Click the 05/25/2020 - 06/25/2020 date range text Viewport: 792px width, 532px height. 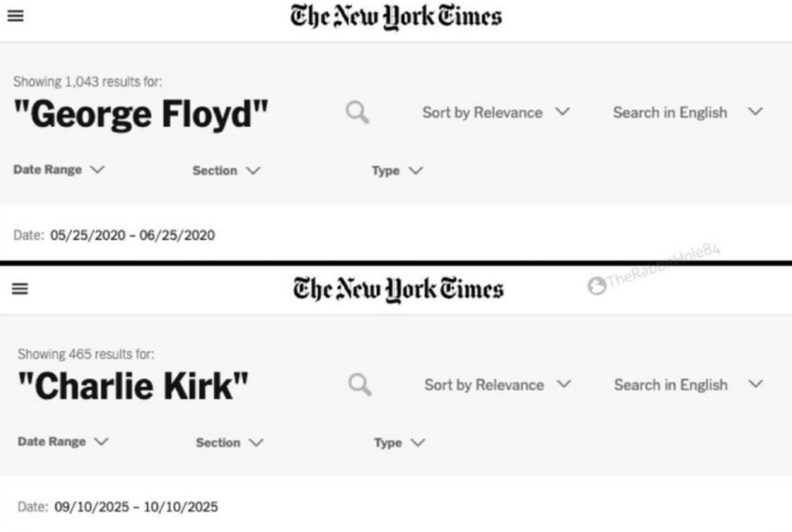point(131,235)
